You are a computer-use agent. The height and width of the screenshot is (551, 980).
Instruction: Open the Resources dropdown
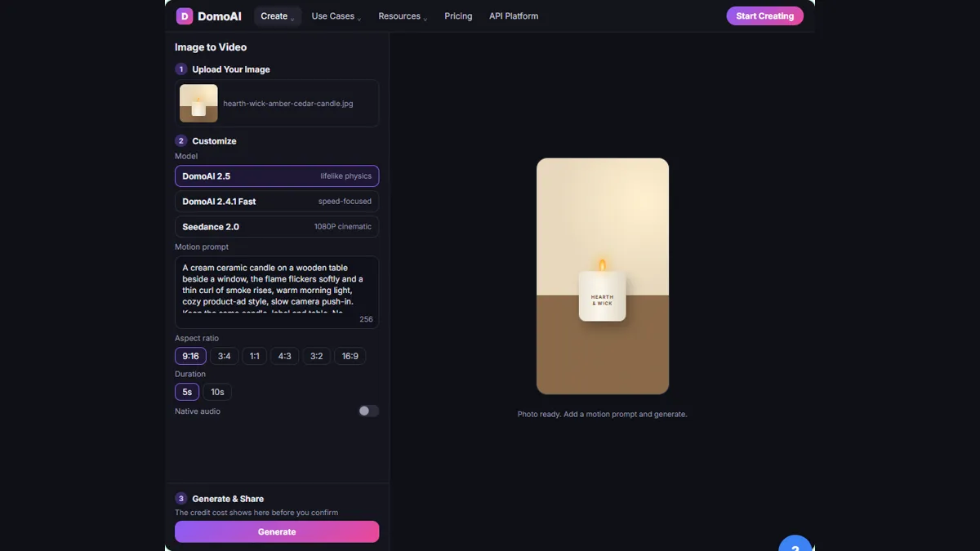pyautogui.click(x=403, y=16)
